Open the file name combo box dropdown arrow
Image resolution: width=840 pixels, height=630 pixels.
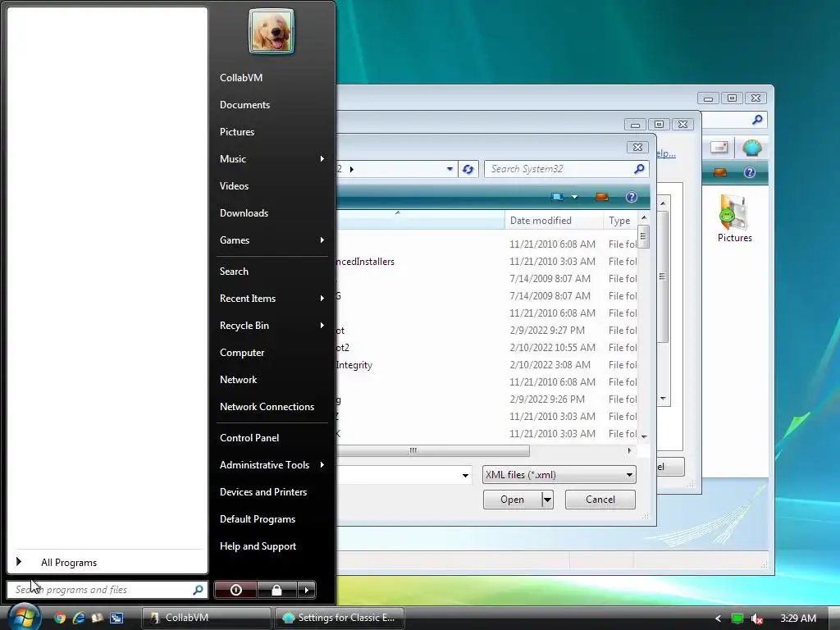coord(465,475)
